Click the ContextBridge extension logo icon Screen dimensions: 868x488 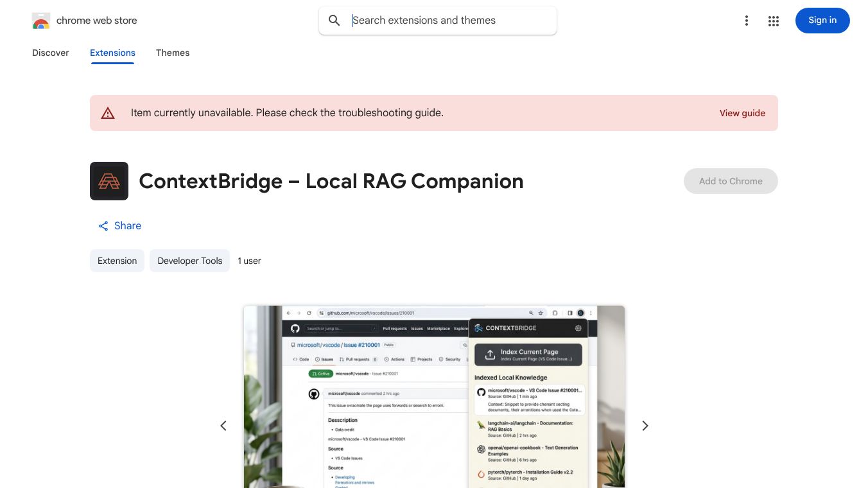point(109,181)
